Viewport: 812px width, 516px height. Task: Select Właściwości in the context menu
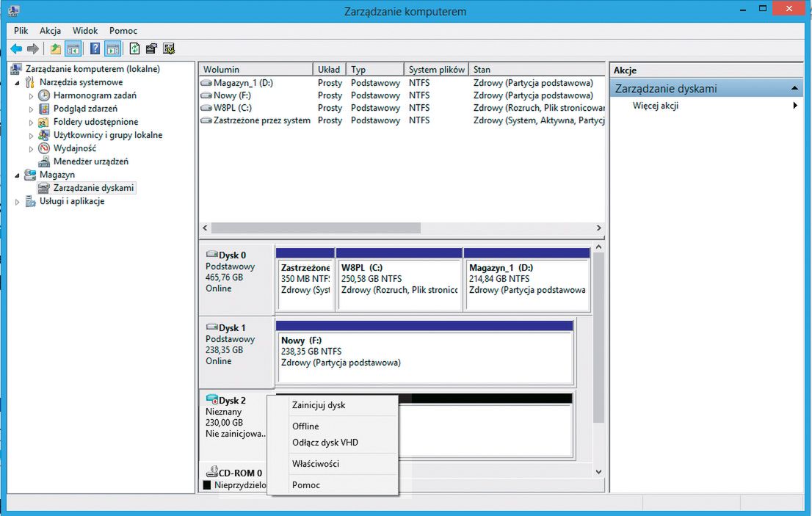coord(315,464)
